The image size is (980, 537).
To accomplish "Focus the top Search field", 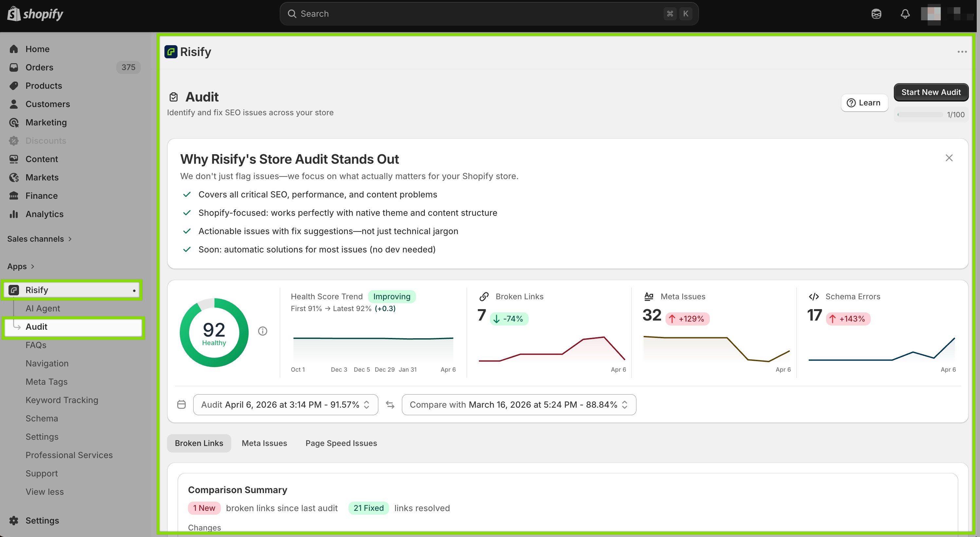I will [x=489, y=14].
